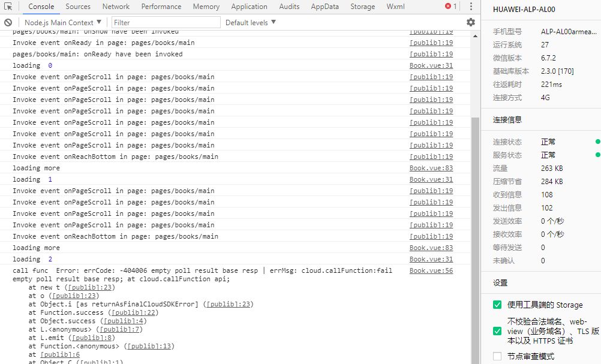Open Book.vue:31 link for loading 0
Image resolution: width=601 pixels, height=364 pixels.
coord(431,65)
